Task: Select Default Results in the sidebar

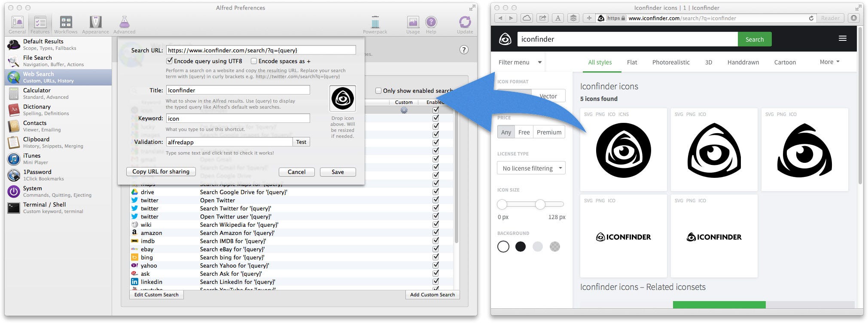Action: click(x=58, y=45)
